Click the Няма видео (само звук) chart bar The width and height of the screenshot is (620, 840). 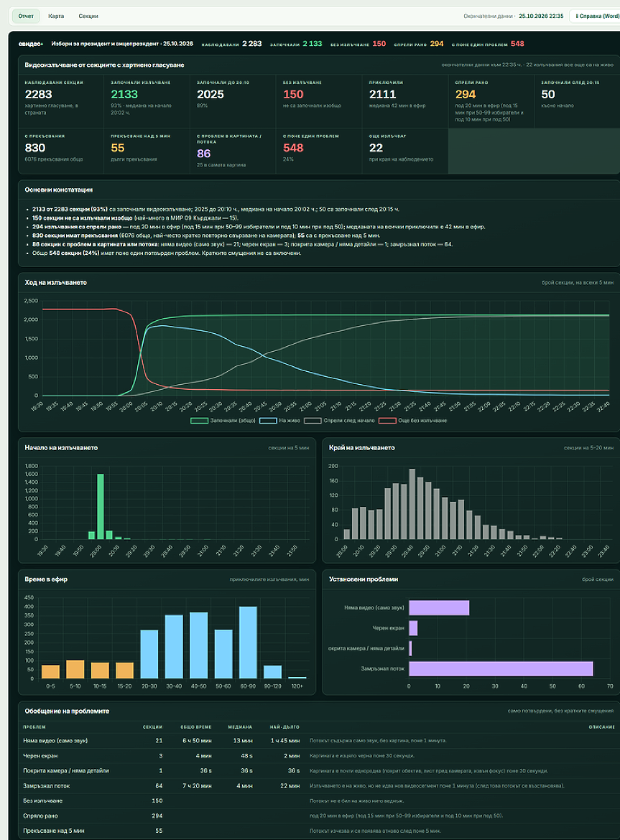[x=440, y=607]
